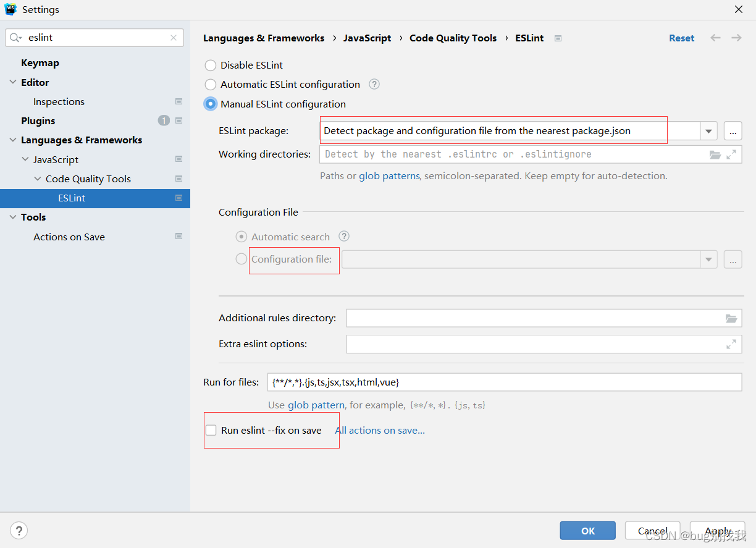Viewport: 756px width, 548px height.
Task: Open the Plugins settings page
Action: (x=38, y=120)
